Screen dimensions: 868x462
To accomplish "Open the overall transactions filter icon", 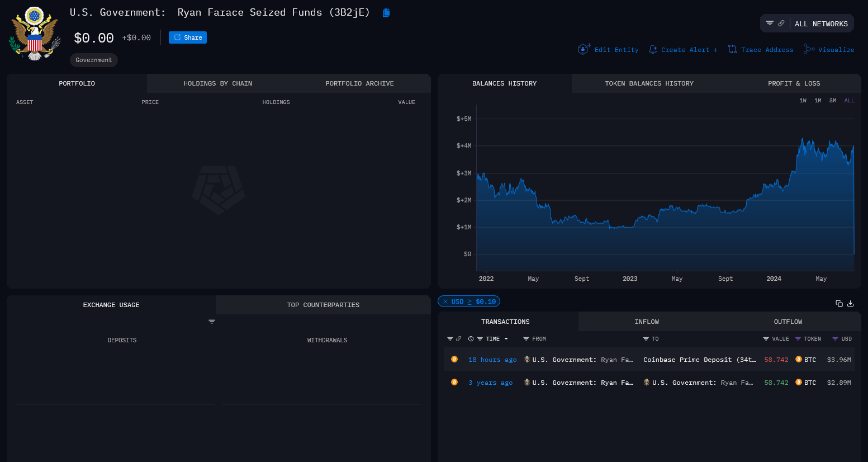I will point(450,339).
